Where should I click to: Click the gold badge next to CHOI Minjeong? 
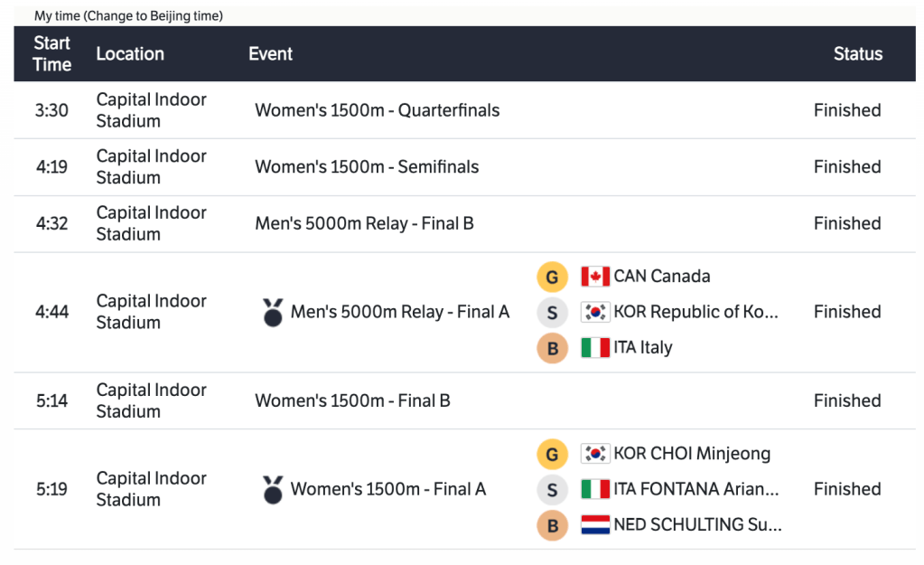coord(552,454)
